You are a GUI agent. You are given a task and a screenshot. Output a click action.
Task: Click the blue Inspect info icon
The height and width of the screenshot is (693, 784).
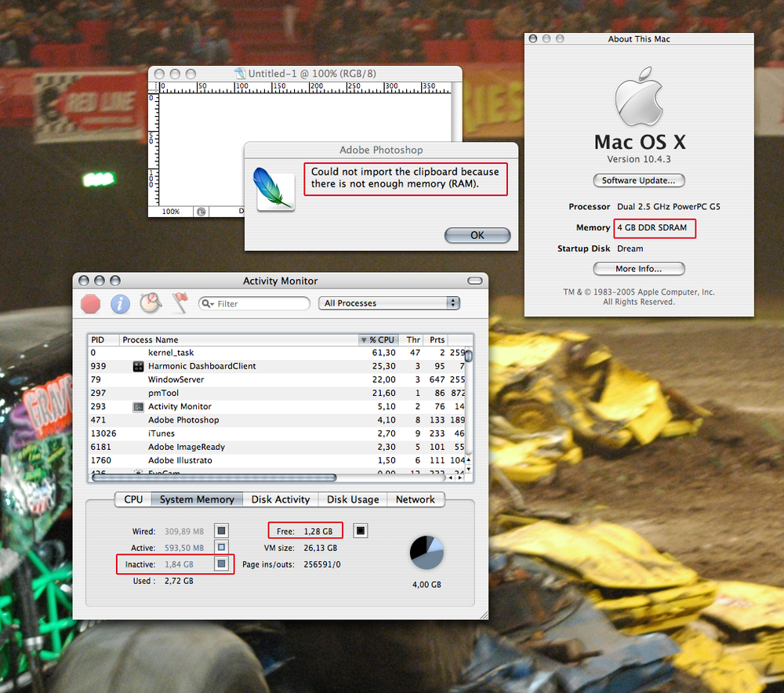click(120, 303)
